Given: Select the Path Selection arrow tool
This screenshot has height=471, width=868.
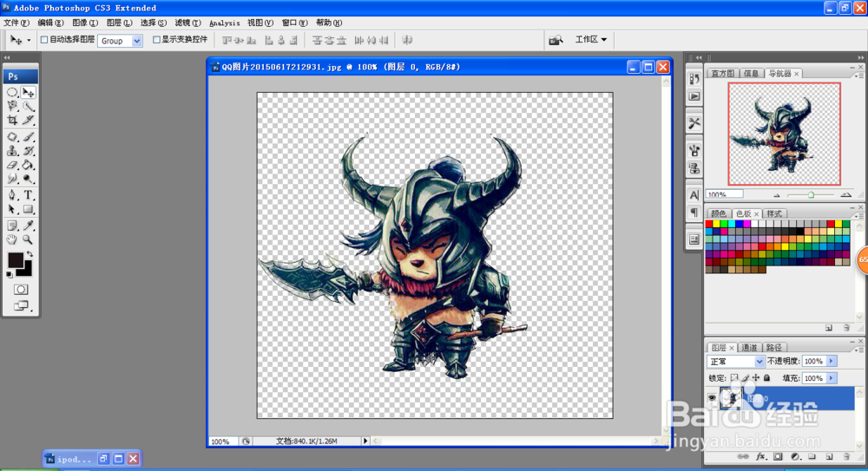Looking at the screenshot, I should pyautogui.click(x=12, y=209).
